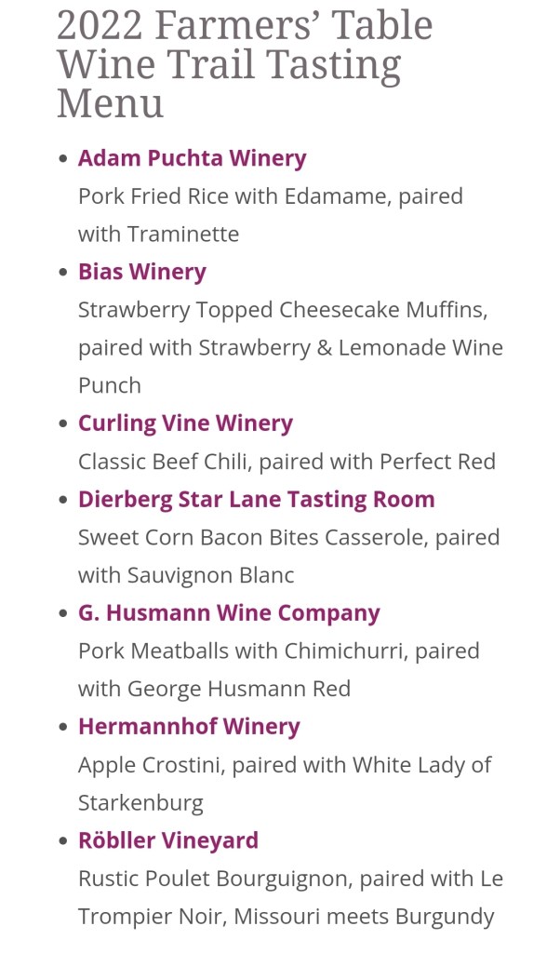Visit the Curling Vine Winery link
This screenshot has width=560, height=953.
pyautogui.click(x=185, y=423)
